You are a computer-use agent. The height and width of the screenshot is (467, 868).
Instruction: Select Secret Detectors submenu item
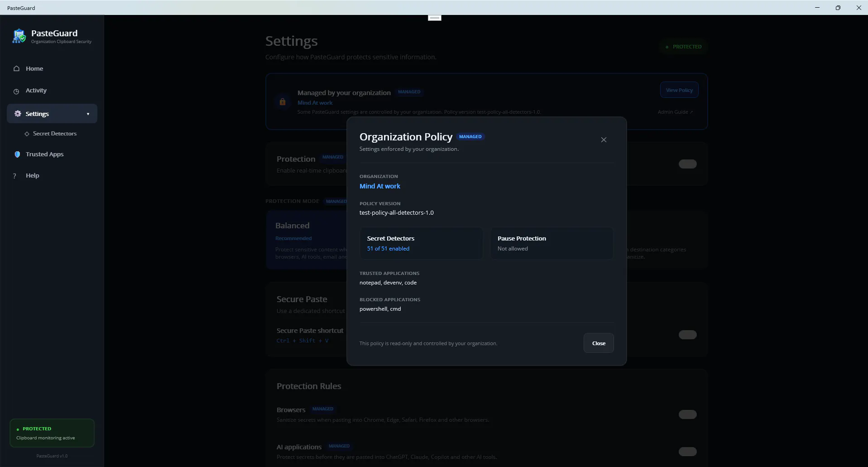pos(54,134)
